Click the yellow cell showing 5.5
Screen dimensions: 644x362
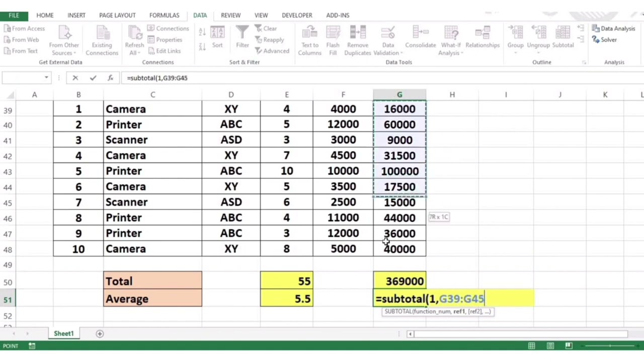coord(286,299)
